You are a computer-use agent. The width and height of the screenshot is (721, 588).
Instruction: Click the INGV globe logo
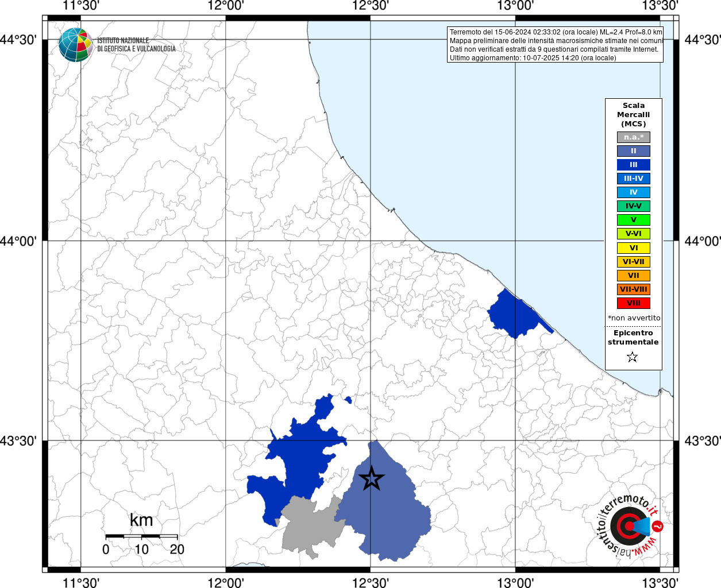point(75,45)
